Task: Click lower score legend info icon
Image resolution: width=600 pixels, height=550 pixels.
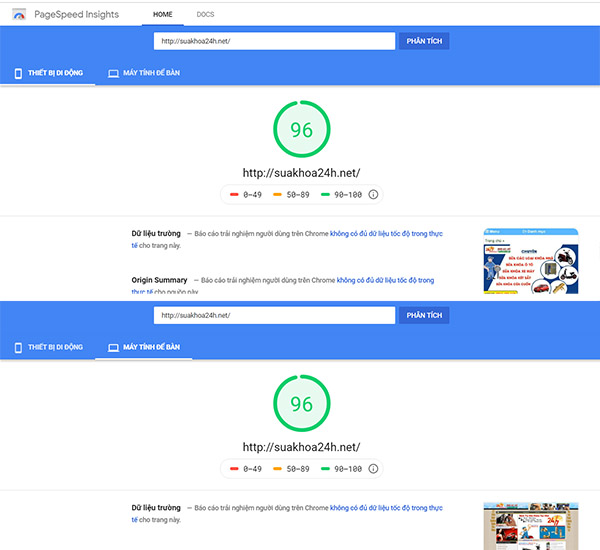Action: (x=373, y=468)
